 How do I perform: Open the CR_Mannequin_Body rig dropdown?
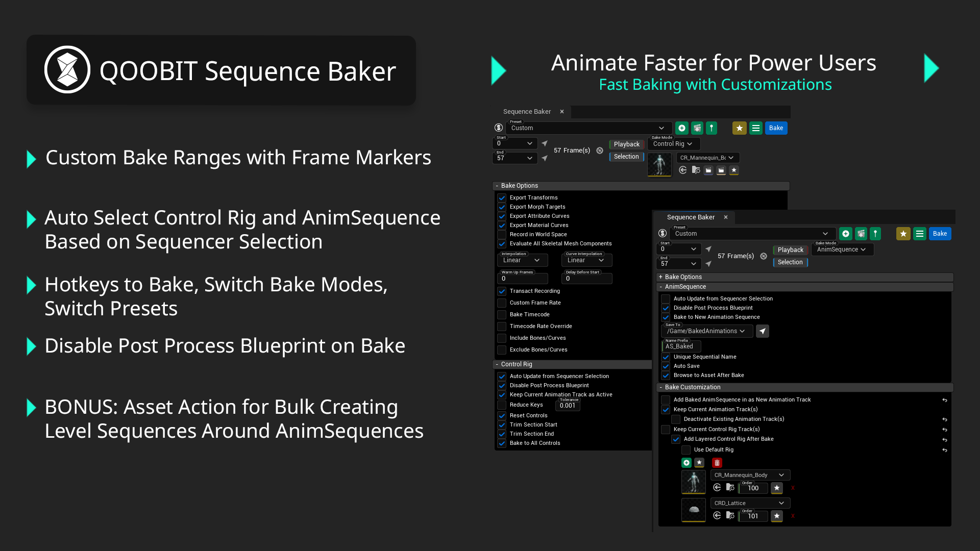[x=750, y=475]
